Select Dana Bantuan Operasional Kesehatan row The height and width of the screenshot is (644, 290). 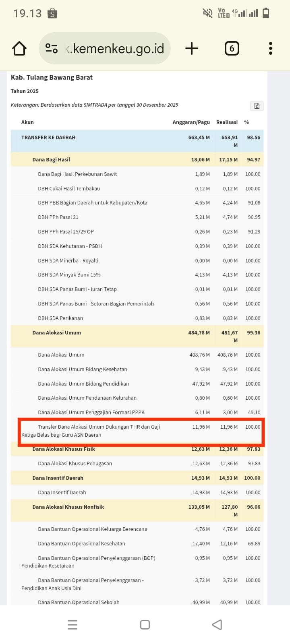coord(81,544)
